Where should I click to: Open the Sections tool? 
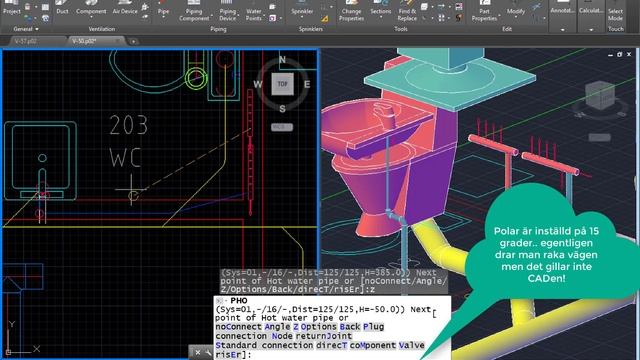[380, 7]
